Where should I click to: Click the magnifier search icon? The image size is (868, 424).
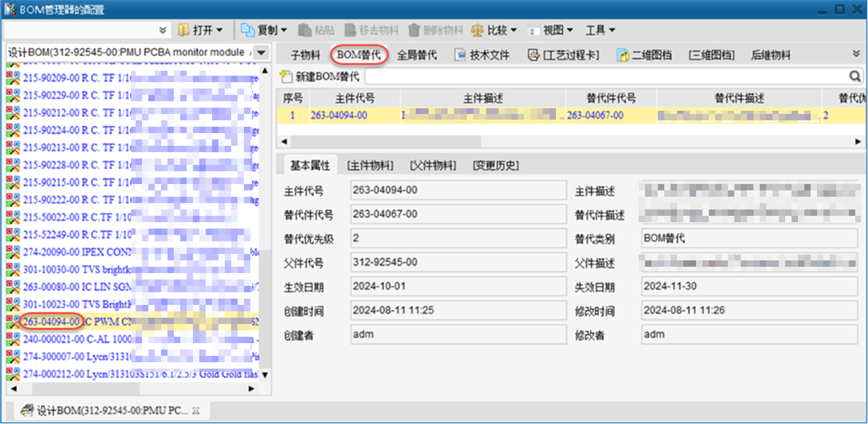click(x=855, y=76)
